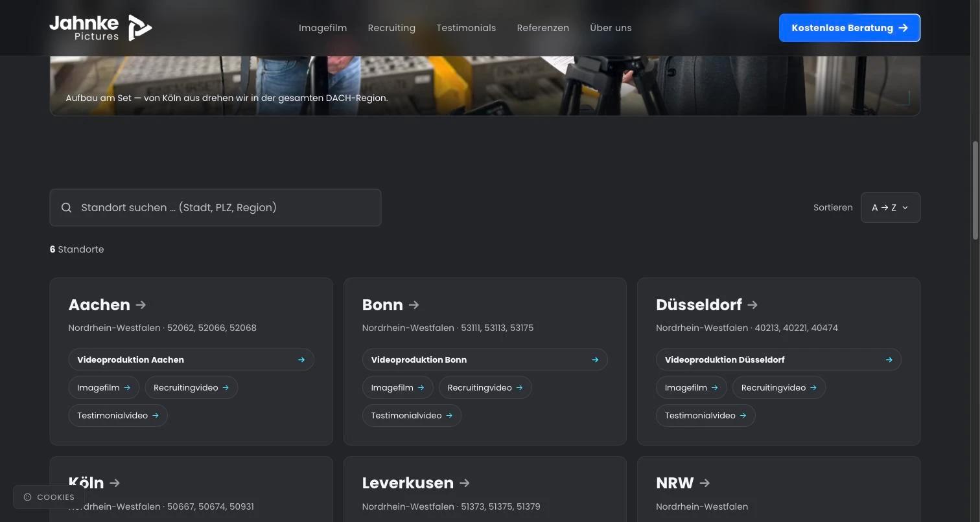Open the Bonn location heading
Image resolution: width=980 pixels, height=522 pixels.
click(x=382, y=304)
